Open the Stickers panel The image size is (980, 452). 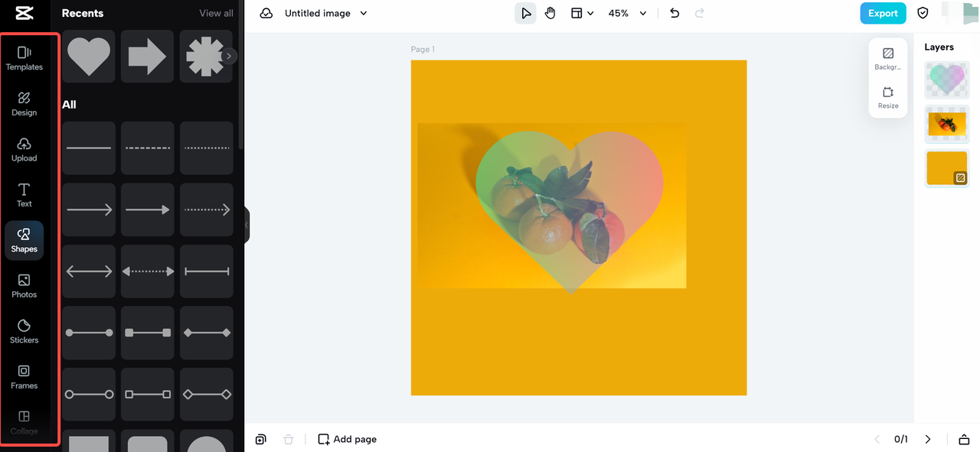point(24,332)
